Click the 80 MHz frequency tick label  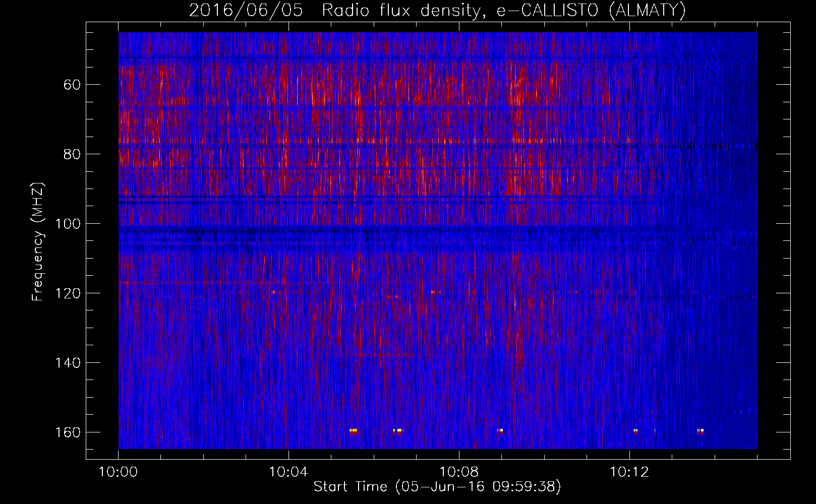pos(72,154)
